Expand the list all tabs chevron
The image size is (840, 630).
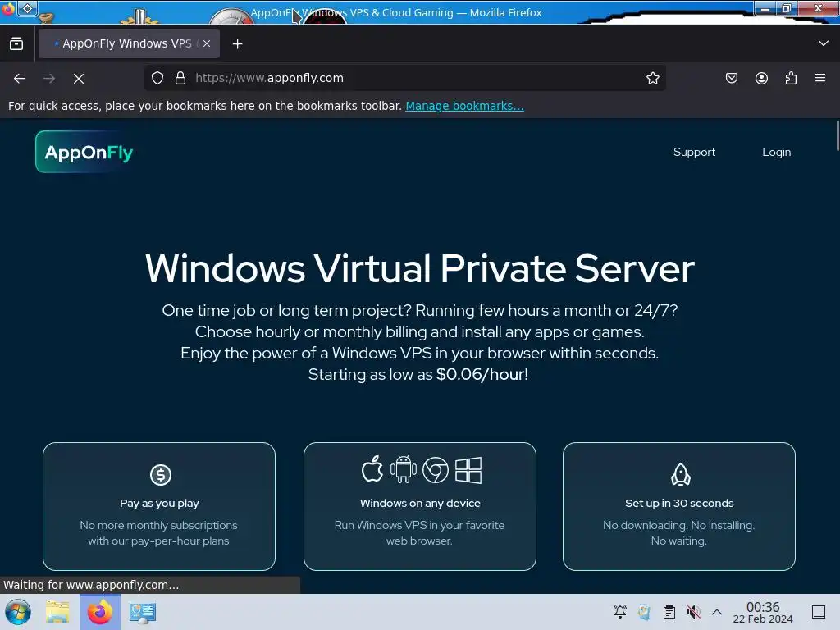(824, 43)
